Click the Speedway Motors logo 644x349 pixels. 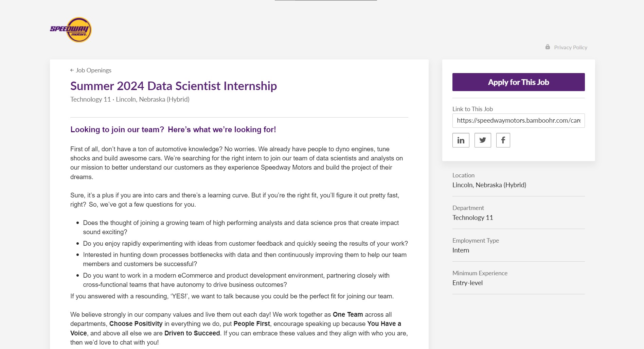[71, 30]
